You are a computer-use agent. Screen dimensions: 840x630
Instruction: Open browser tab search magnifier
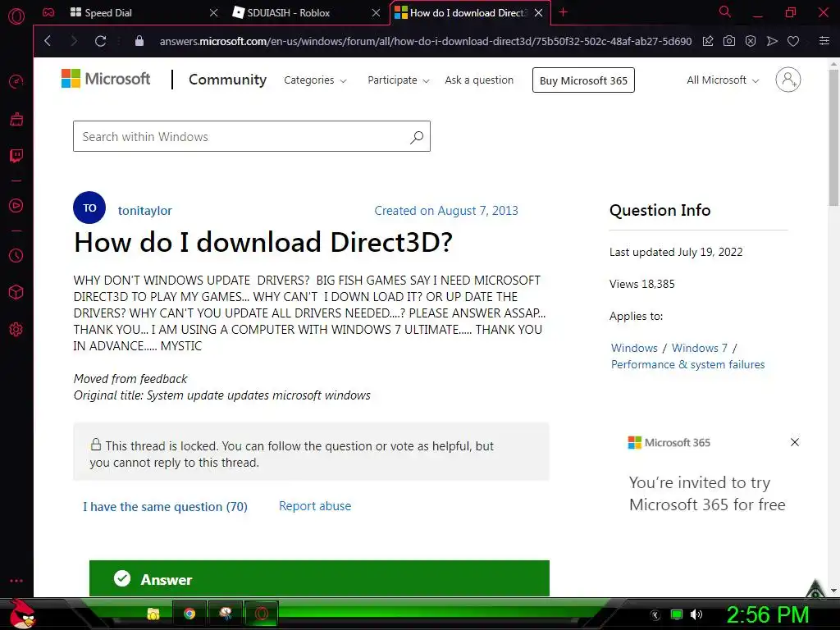point(725,11)
